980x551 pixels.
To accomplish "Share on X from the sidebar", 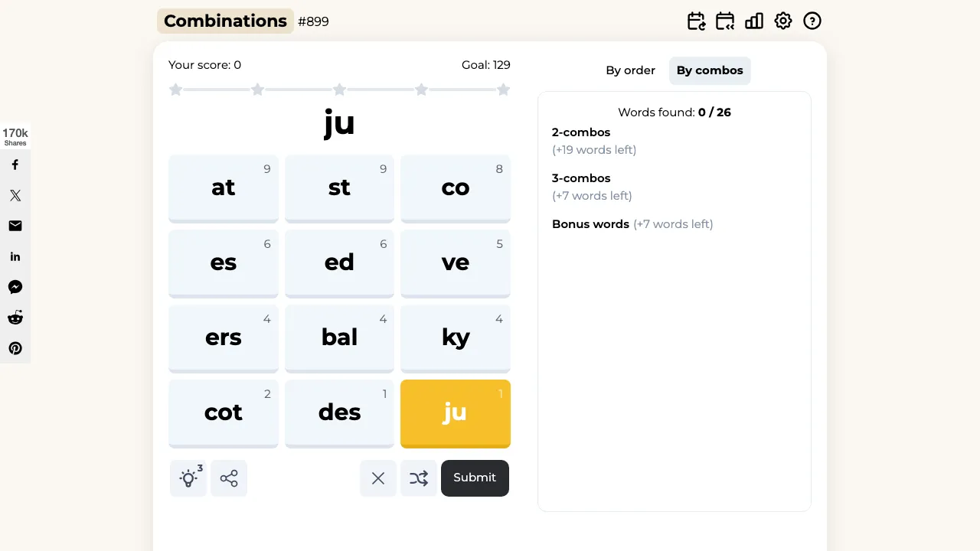I will click(x=15, y=195).
